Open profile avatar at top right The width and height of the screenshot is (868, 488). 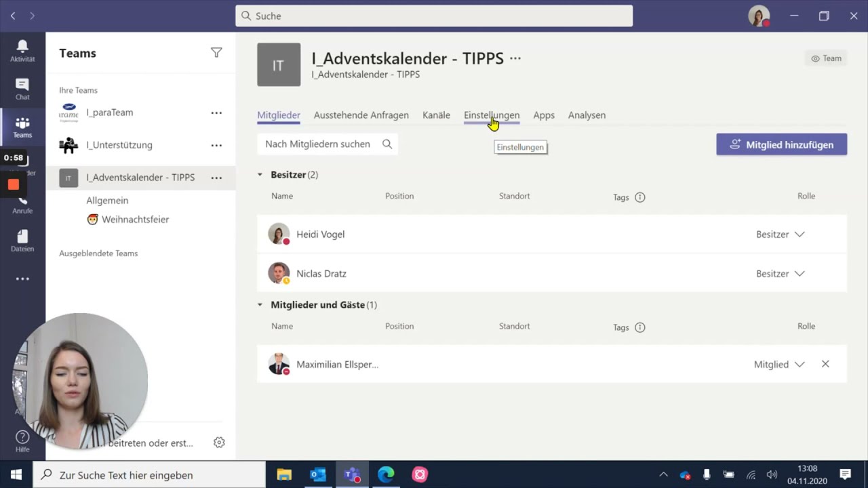click(x=759, y=16)
